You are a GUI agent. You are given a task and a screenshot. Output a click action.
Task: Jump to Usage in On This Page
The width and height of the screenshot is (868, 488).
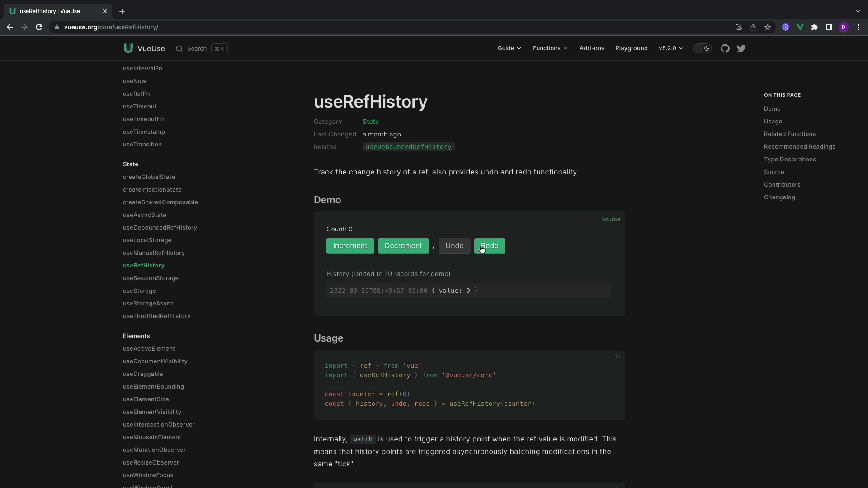pos(773,122)
